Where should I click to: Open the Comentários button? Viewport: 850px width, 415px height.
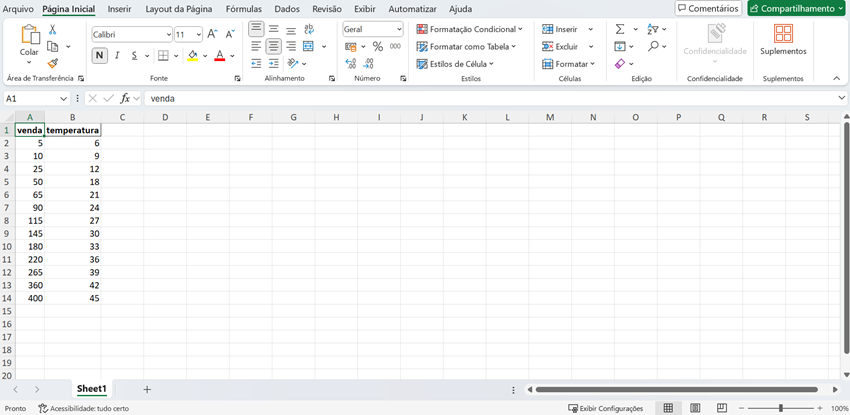[708, 9]
